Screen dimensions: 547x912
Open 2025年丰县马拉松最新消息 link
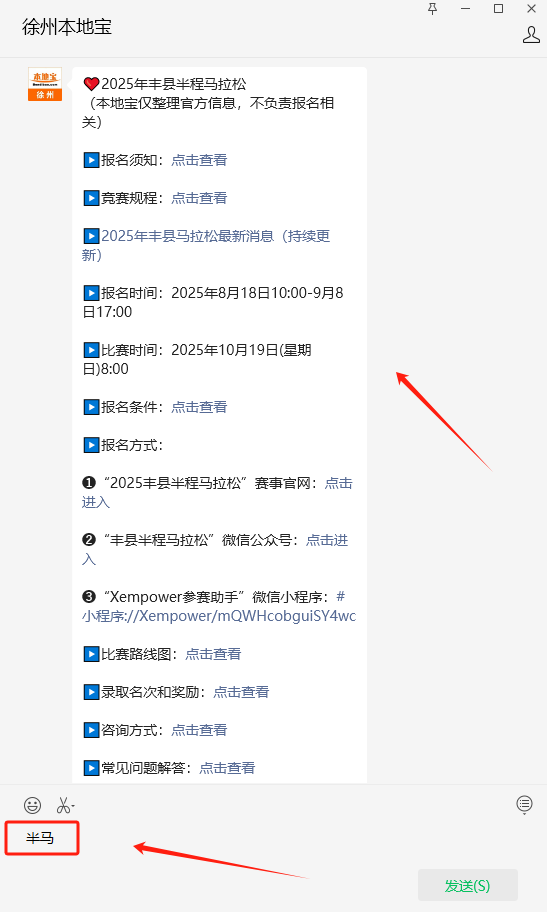click(206, 245)
